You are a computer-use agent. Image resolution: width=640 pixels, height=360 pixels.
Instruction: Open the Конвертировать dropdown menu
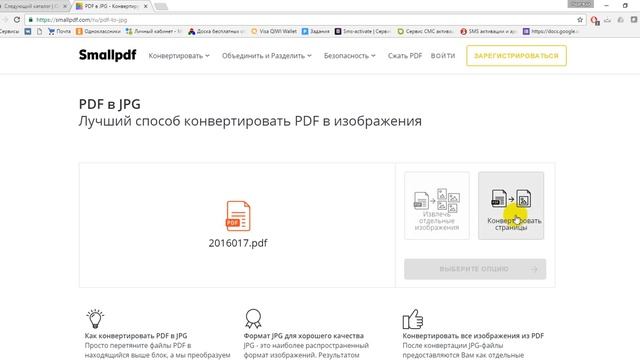pyautogui.click(x=179, y=56)
